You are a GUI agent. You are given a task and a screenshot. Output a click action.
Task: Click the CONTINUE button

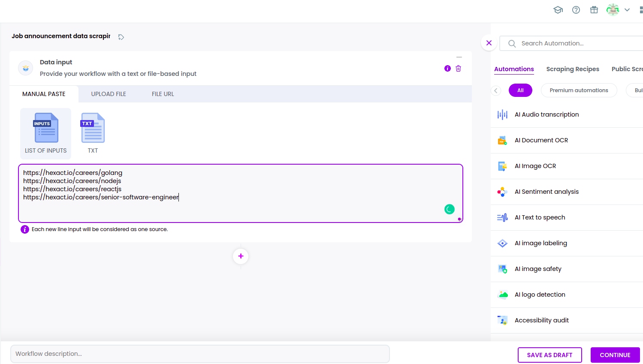[615, 355]
